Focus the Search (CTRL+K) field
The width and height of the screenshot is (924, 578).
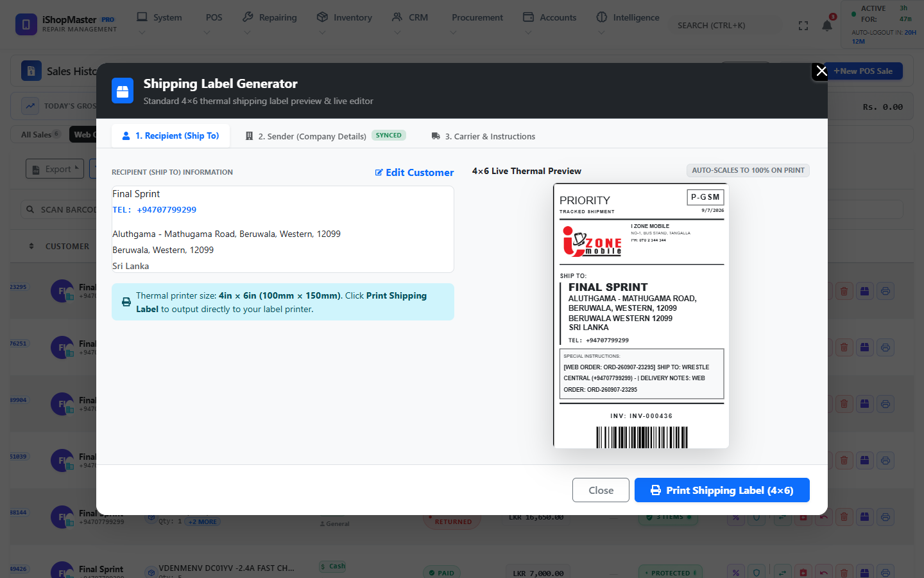pos(725,26)
